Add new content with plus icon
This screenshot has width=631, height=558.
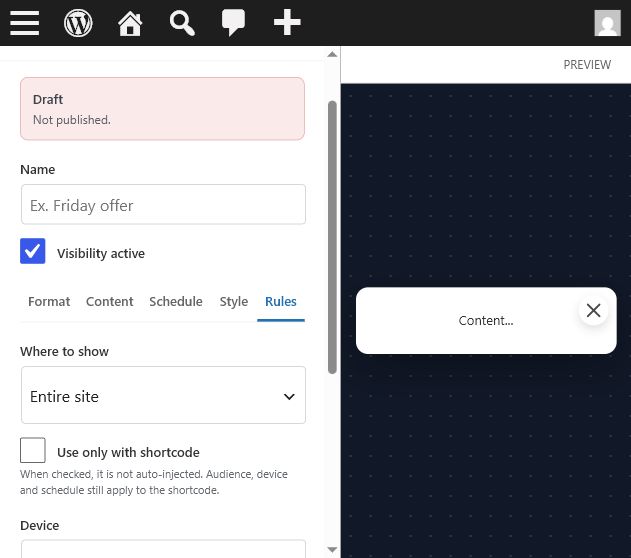[287, 23]
